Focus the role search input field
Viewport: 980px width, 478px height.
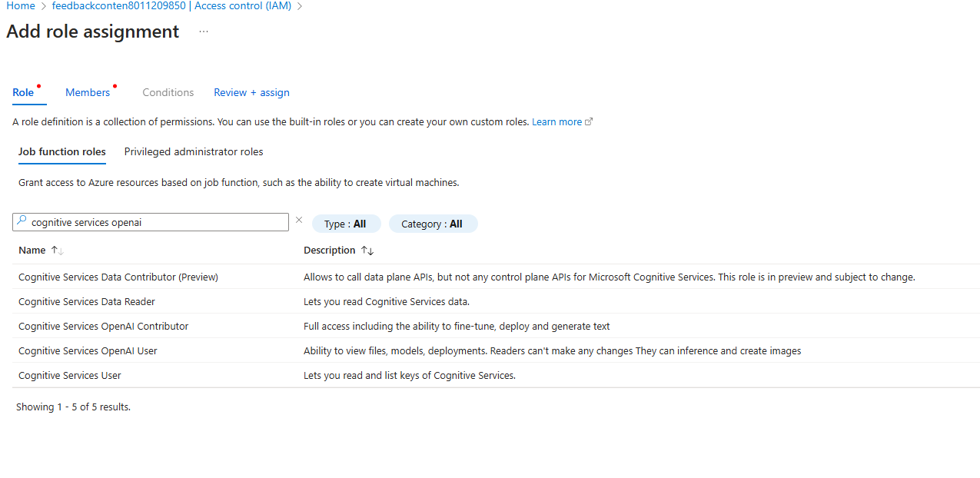tap(151, 221)
